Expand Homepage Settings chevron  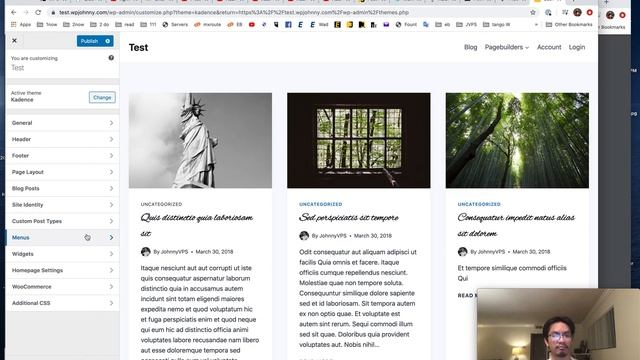(111, 270)
